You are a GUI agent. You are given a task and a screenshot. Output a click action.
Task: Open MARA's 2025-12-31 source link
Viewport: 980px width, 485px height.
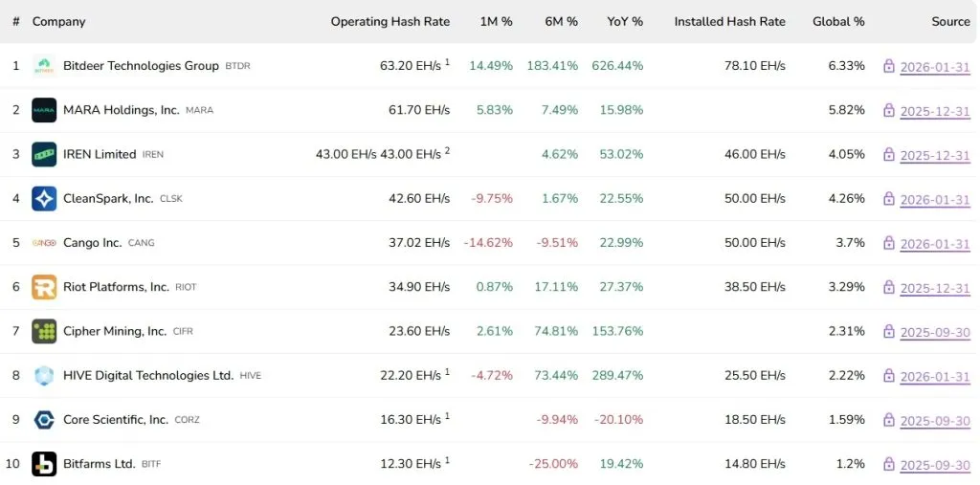[935, 111]
